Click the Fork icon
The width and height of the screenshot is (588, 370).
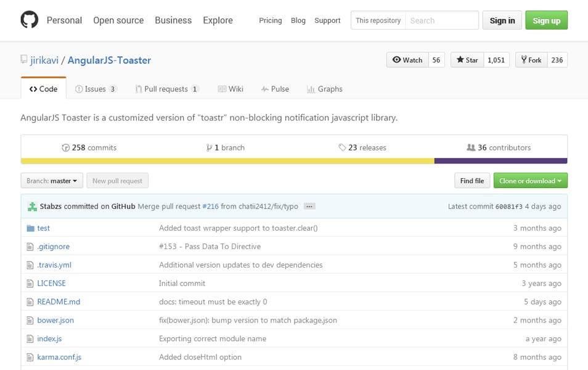click(x=525, y=60)
